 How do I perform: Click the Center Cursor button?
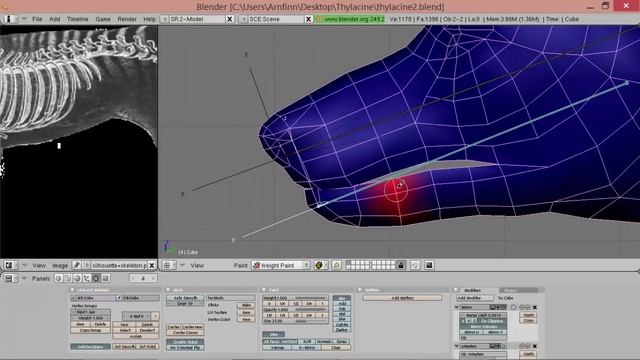coord(185,333)
